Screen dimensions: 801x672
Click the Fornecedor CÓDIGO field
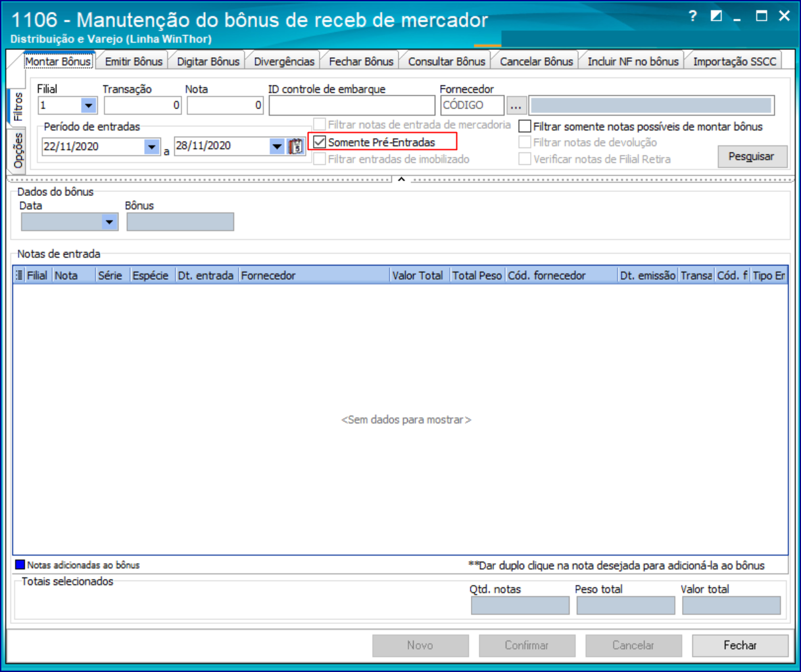pos(472,105)
